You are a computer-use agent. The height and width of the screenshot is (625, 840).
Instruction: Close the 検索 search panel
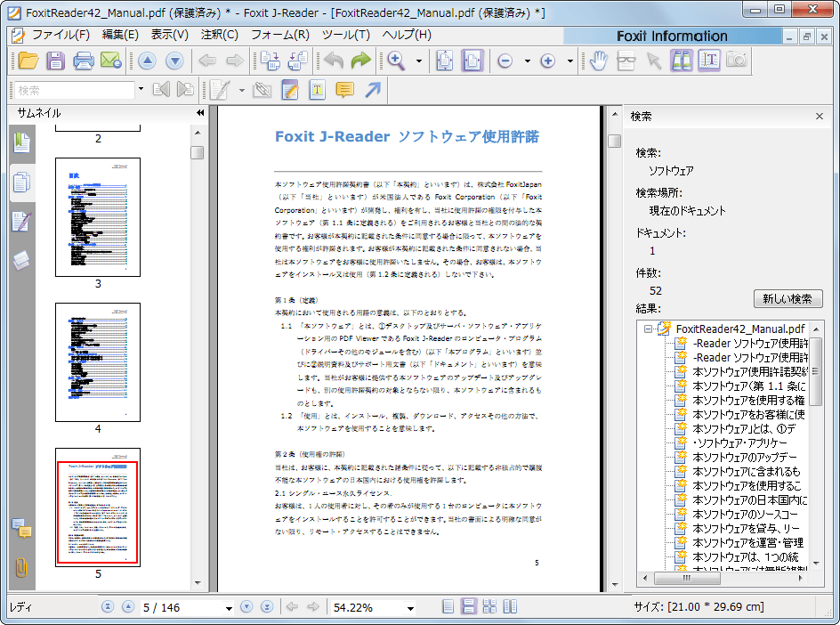[820, 117]
